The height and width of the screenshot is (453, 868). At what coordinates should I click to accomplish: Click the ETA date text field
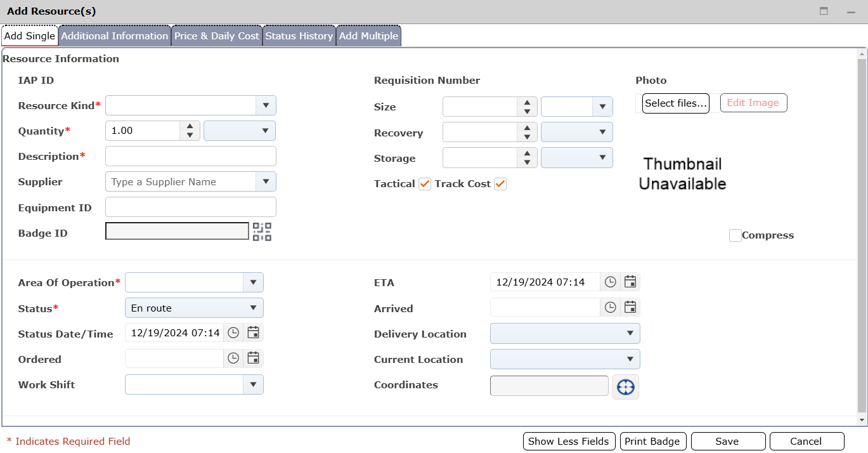[x=545, y=282]
